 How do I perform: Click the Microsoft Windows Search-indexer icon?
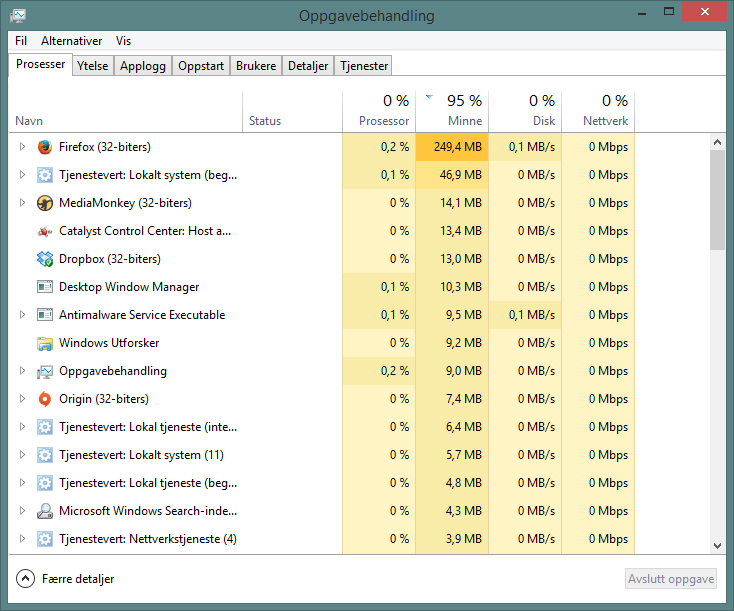(44, 511)
